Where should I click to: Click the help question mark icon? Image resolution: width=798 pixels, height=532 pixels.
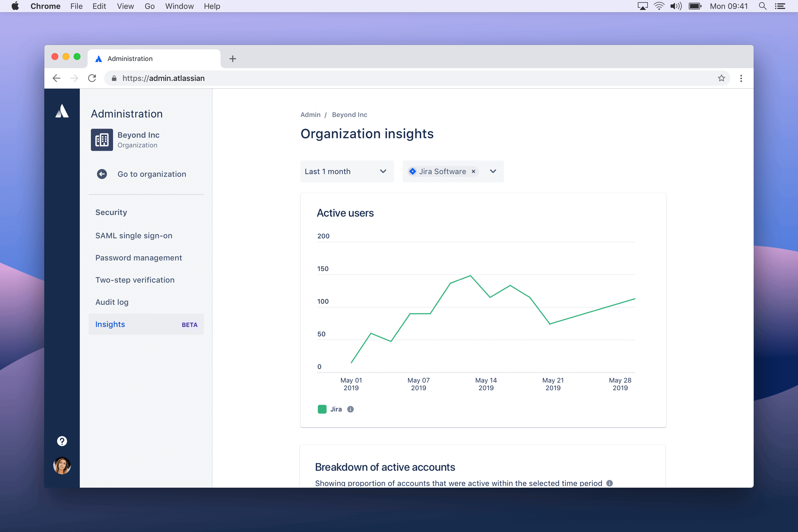62,441
